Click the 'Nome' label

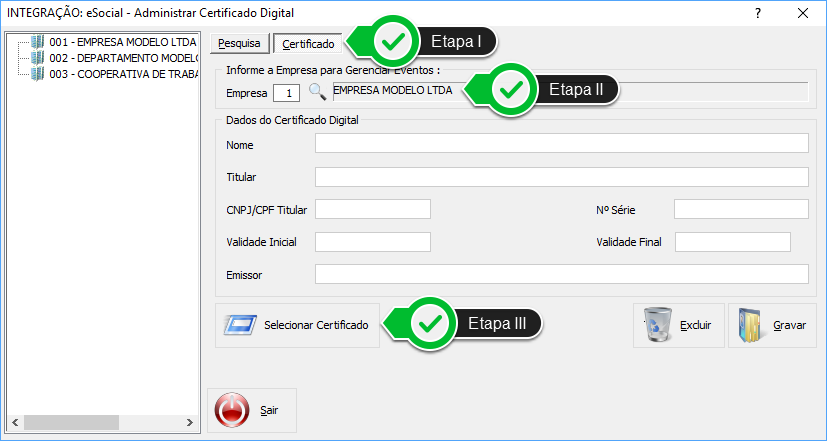pyautogui.click(x=239, y=145)
